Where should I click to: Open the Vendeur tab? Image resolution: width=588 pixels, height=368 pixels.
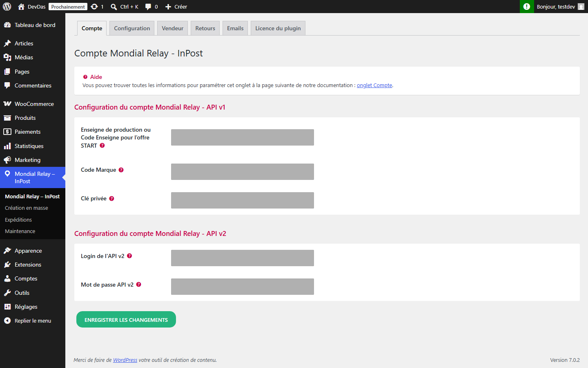point(173,28)
